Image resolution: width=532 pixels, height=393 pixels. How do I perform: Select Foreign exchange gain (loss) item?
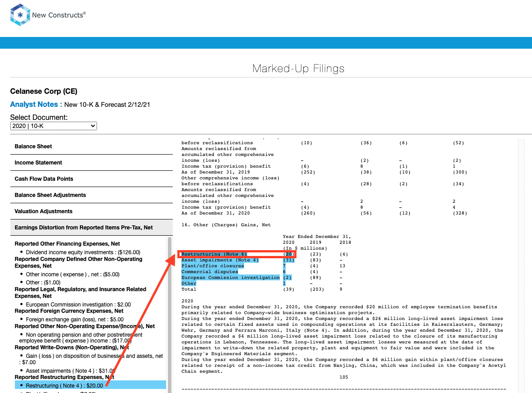74,320
